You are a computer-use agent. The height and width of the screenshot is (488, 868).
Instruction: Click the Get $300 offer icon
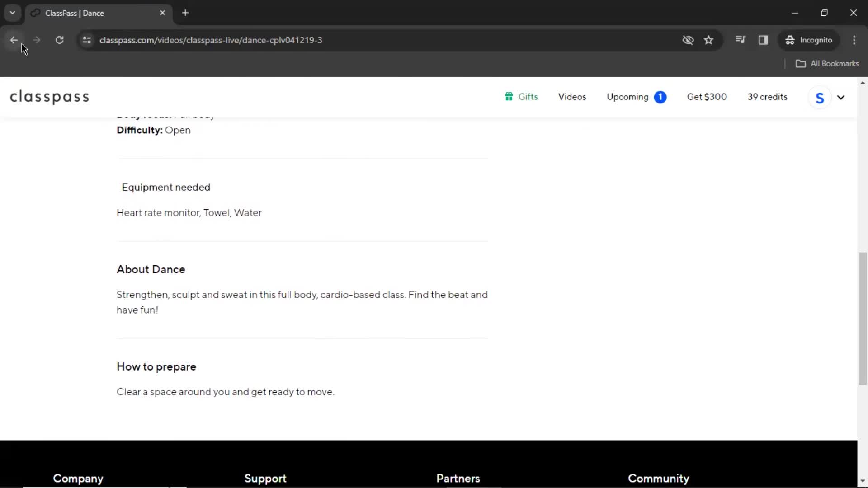click(707, 97)
